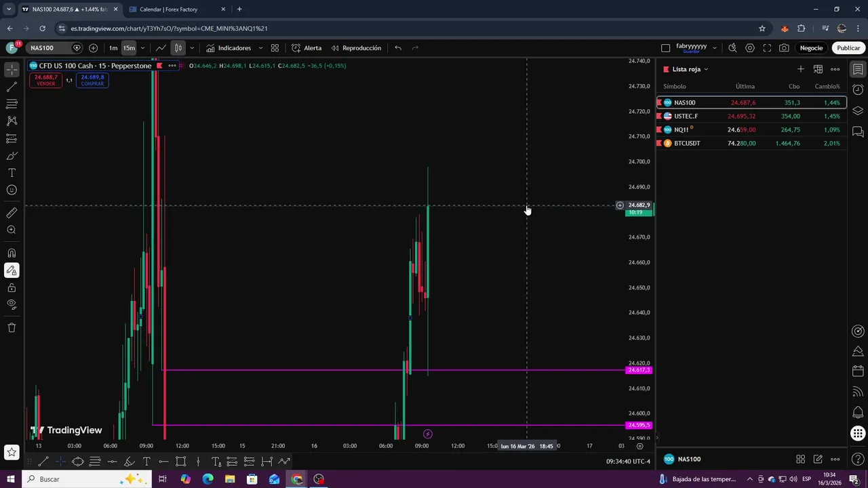This screenshot has height=488, width=868.
Task: Switch to line chart type icon
Action: (x=161, y=48)
